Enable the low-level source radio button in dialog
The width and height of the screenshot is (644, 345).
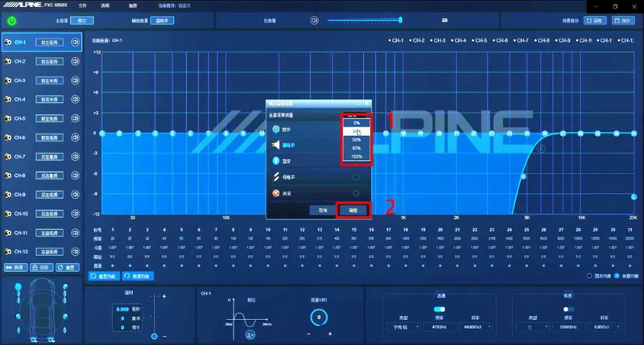356,177
